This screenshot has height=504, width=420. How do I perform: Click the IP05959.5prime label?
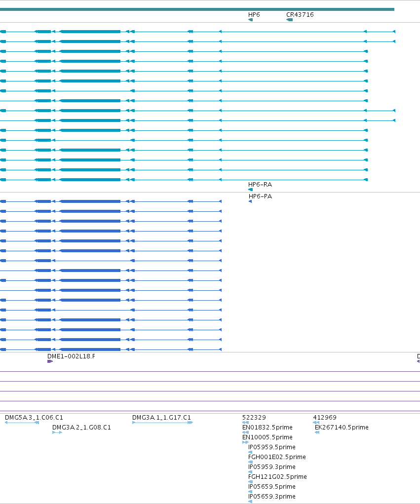[272, 447]
